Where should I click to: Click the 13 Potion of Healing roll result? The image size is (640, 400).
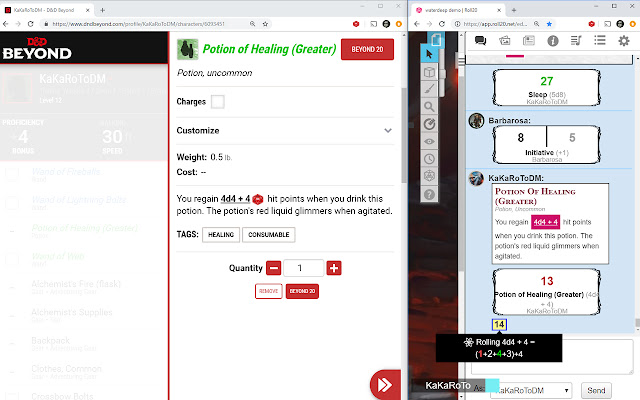pyautogui.click(x=547, y=281)
